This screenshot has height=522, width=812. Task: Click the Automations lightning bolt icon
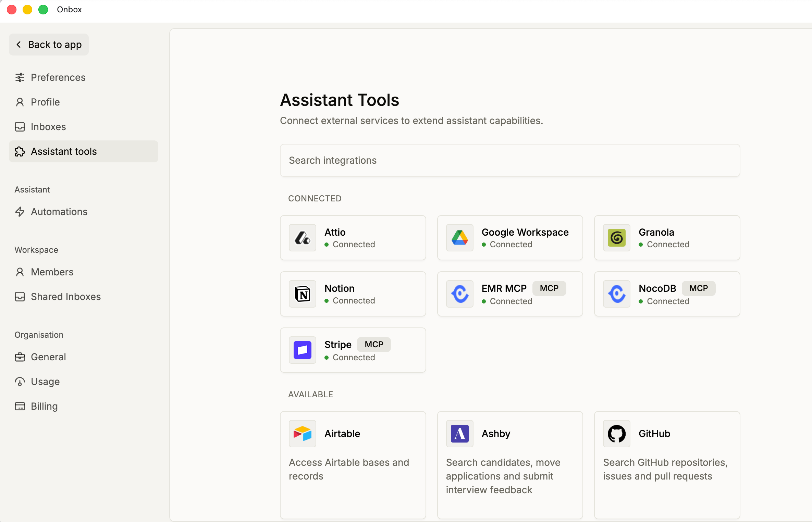click(20, 212)
